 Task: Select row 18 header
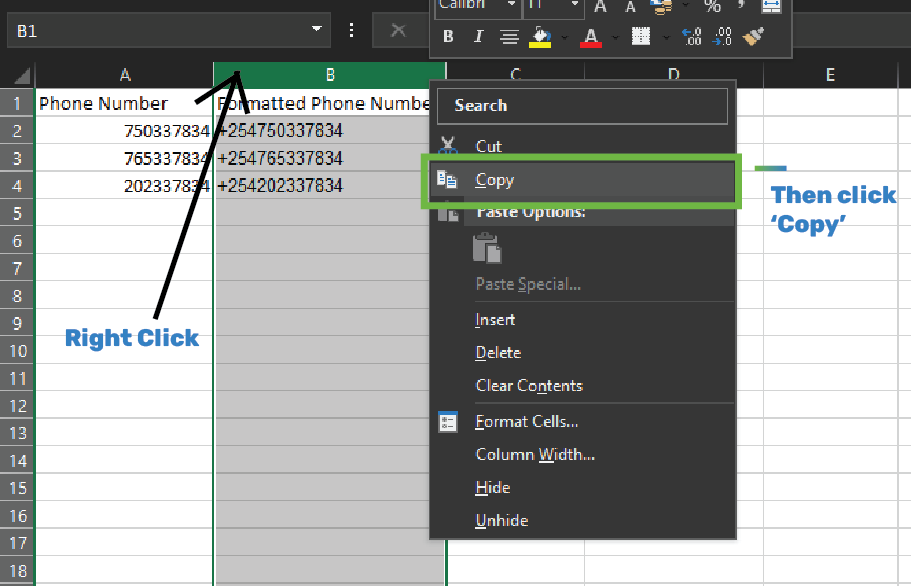17,571
